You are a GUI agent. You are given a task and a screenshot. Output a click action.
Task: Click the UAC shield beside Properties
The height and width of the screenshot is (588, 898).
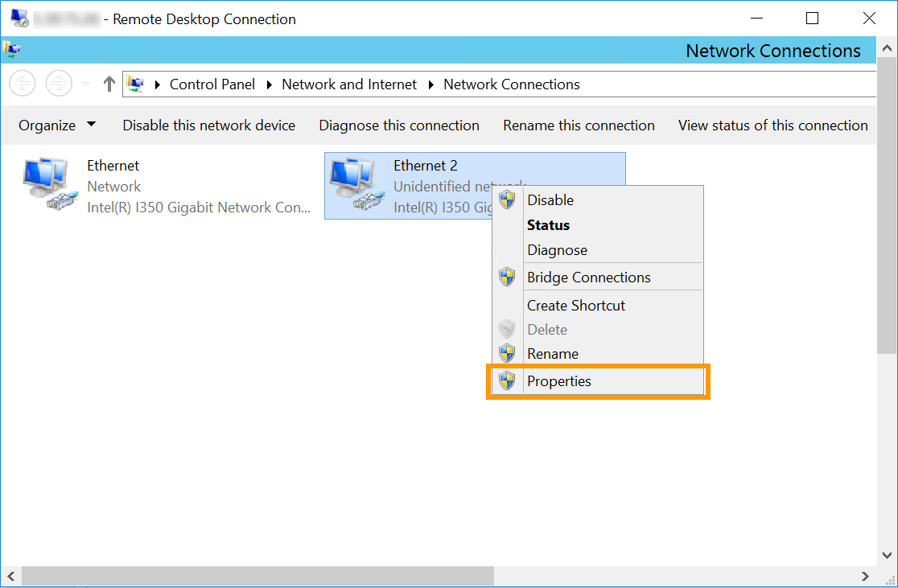[507, 380]
